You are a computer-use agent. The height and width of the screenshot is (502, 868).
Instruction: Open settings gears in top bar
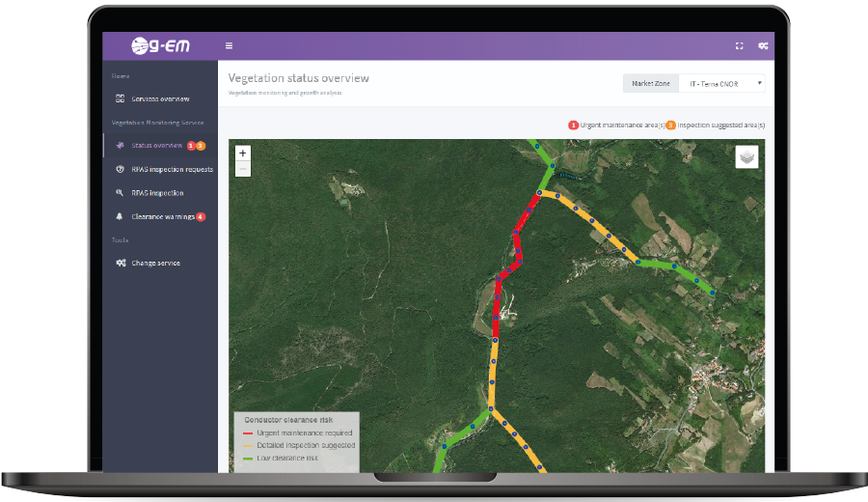click(x=763, y=45)
